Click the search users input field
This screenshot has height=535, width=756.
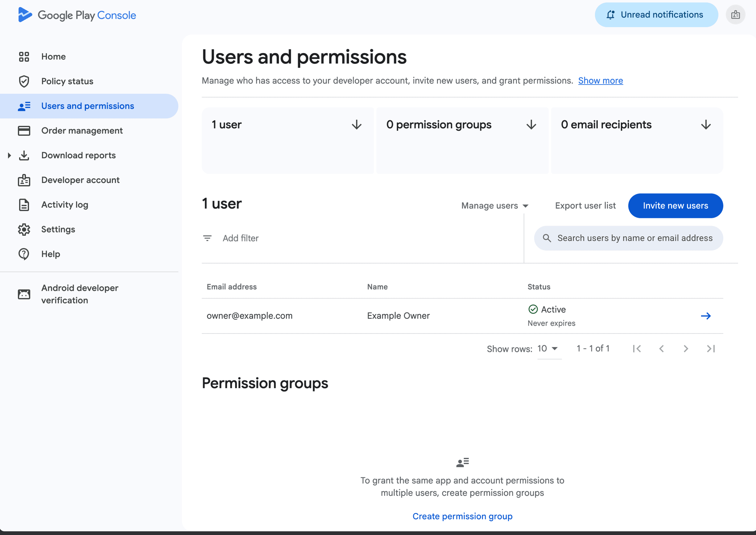tap(629, 238)
